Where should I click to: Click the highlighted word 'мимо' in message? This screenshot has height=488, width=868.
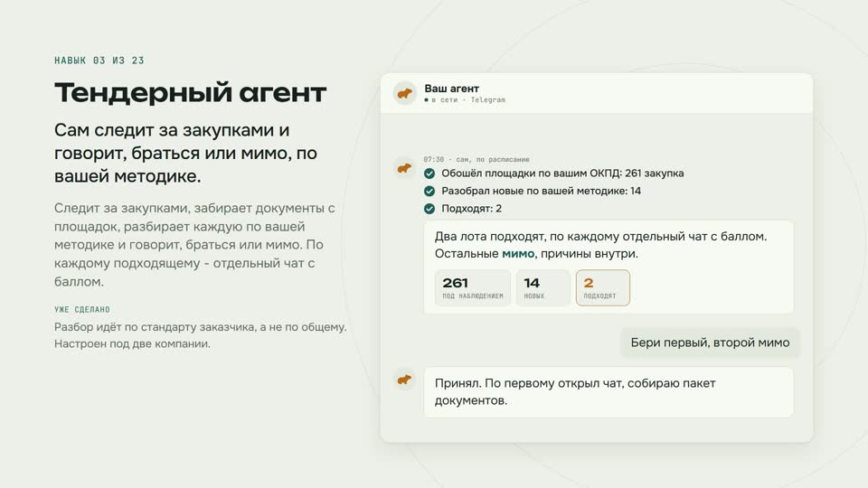pos(518,254)
